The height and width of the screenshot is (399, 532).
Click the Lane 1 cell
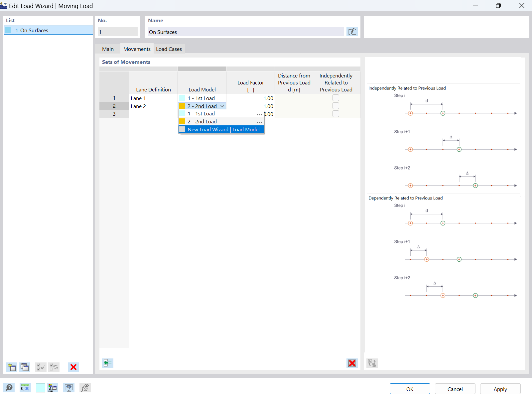tap(153, 98)
